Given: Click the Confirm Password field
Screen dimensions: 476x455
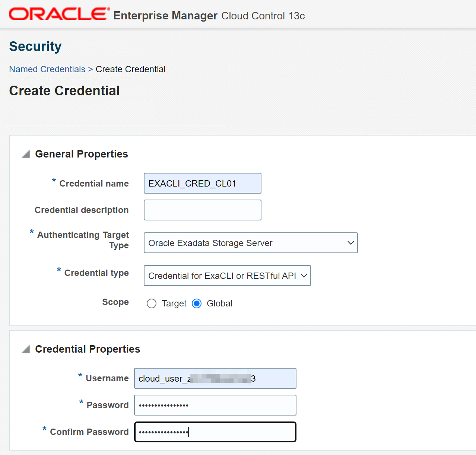Looking at the screenshot, I should 215,432.
